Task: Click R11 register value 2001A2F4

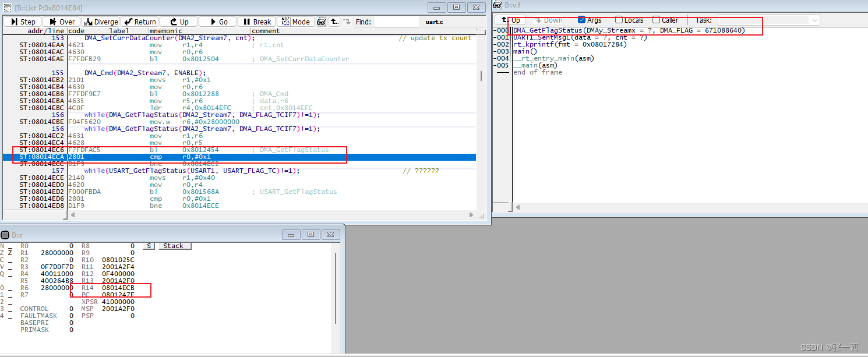Action: (118, 267)
